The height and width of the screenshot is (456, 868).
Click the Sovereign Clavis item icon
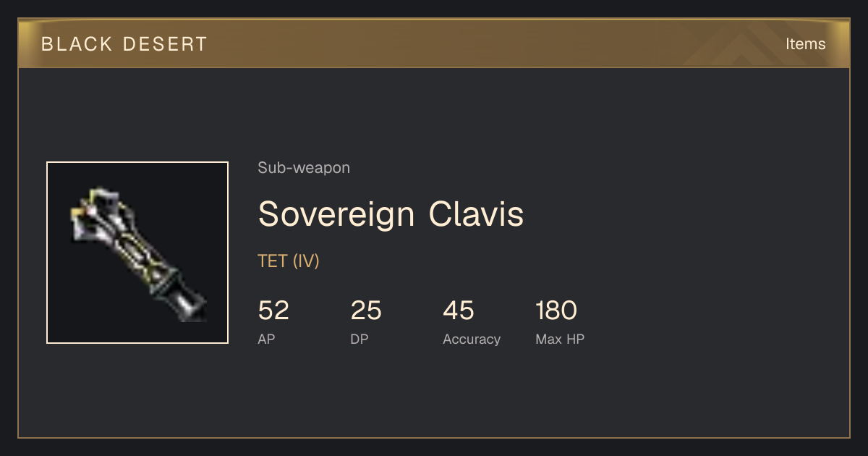tap(137, 253)
